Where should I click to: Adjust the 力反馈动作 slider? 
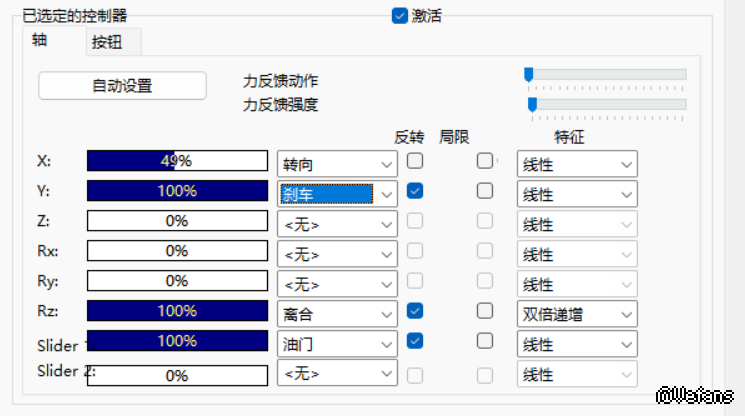[529, 74]
